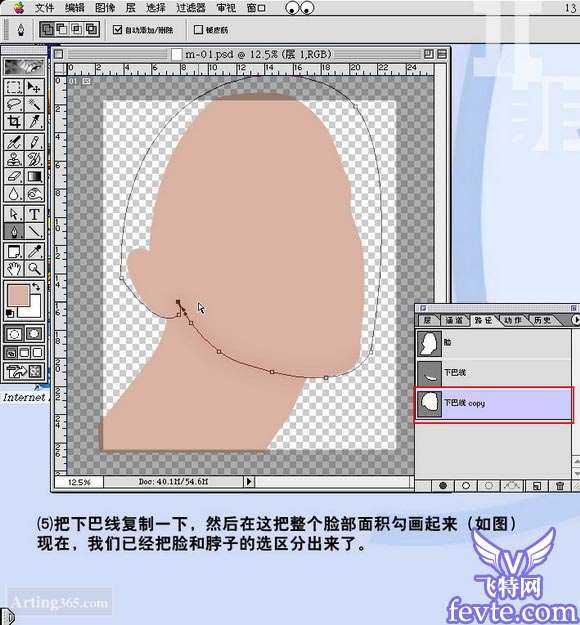This screenshot has height=625, width=580.
Task: Enable the rubber band checkbox
Action: (x=198, y=29)
